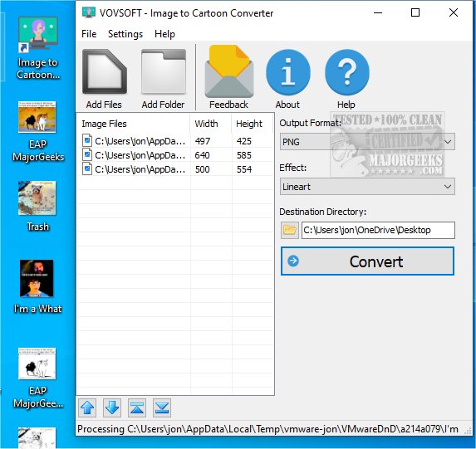Move selected file up with arrow button
This screenshot has height=449, width=476.
tap(87, 408)
